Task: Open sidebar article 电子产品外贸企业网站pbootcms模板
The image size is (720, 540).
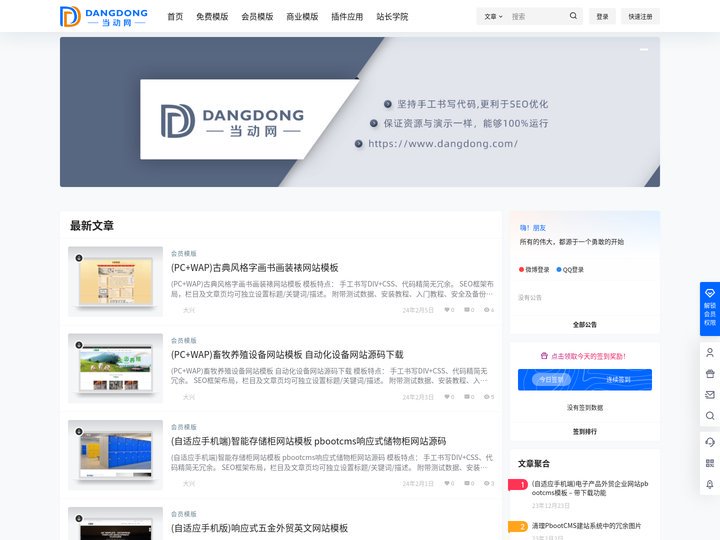Action: [x=590, y=488]
